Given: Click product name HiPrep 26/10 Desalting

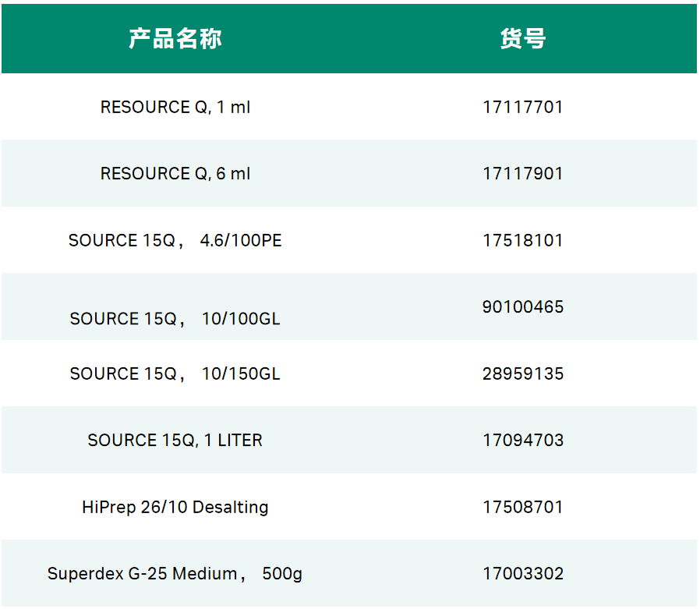Looking at the screenshot, I should (x=175, y=507).
